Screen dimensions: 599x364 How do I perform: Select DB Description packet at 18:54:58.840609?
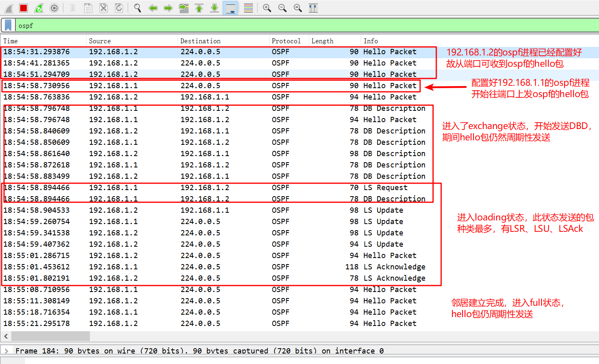coord(299,131)
